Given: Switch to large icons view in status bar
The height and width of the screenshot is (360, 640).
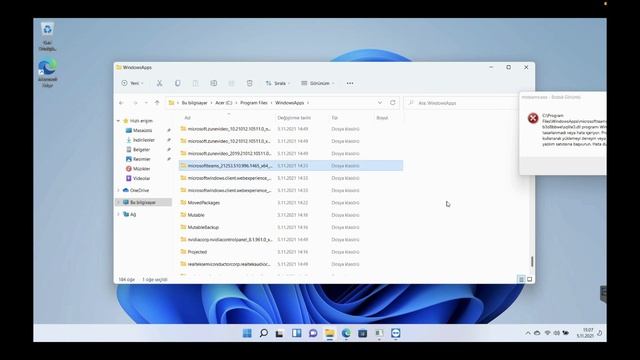Looking at the screenshot, I should point(529,280).
